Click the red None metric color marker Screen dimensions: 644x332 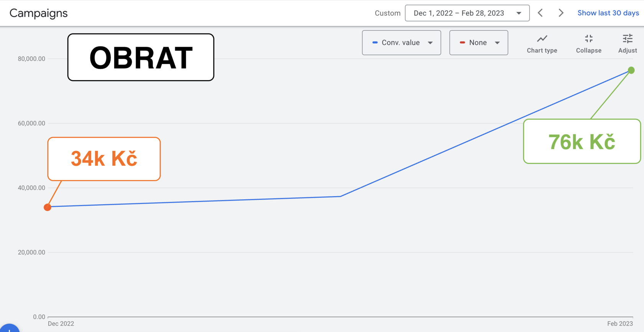462,43
